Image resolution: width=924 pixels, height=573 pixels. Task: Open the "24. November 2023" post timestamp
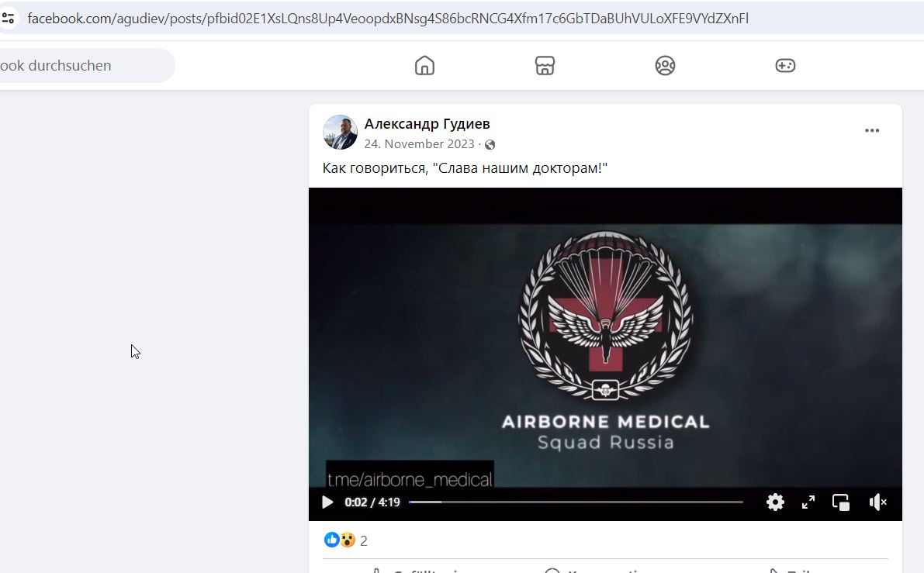[x=419, y=144]
